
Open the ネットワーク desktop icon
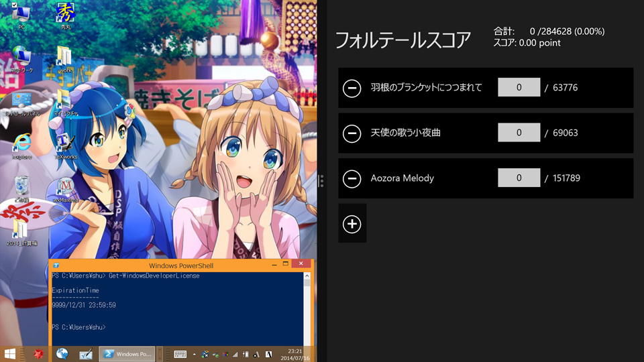(x=21, y=59)
